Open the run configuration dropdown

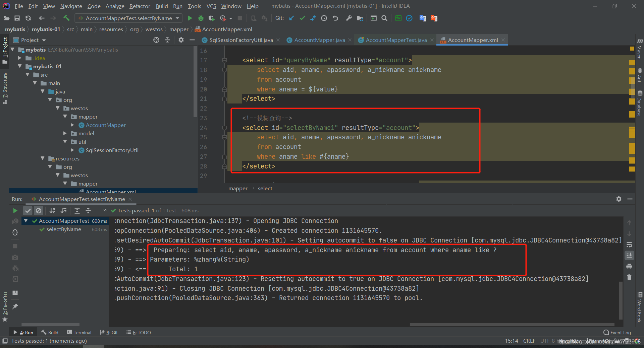(129, 18)
